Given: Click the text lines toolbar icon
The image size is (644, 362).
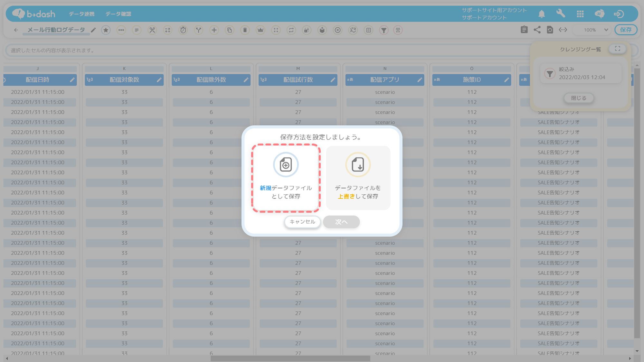Looking at the screenshot, I should 137,30.
